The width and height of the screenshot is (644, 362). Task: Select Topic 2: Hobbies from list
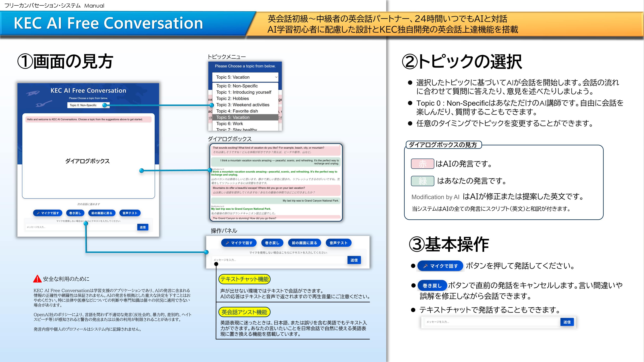coord(233,98)
